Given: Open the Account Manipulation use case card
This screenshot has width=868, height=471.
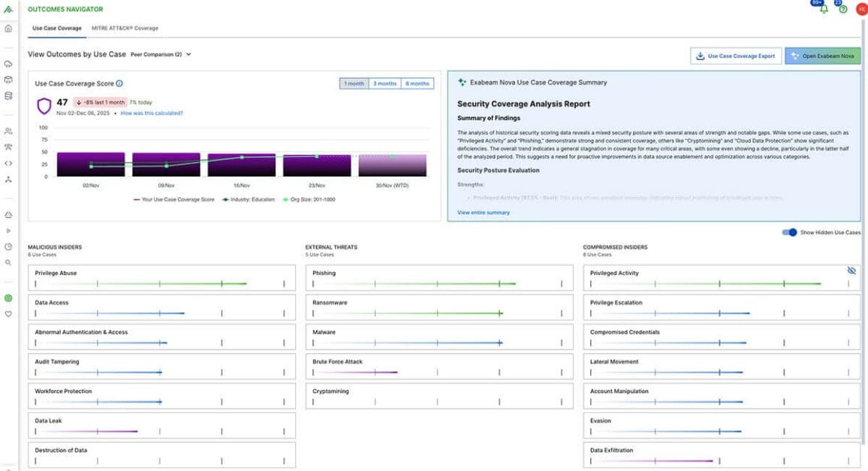Looking at the screenshot, I should 722,396.
